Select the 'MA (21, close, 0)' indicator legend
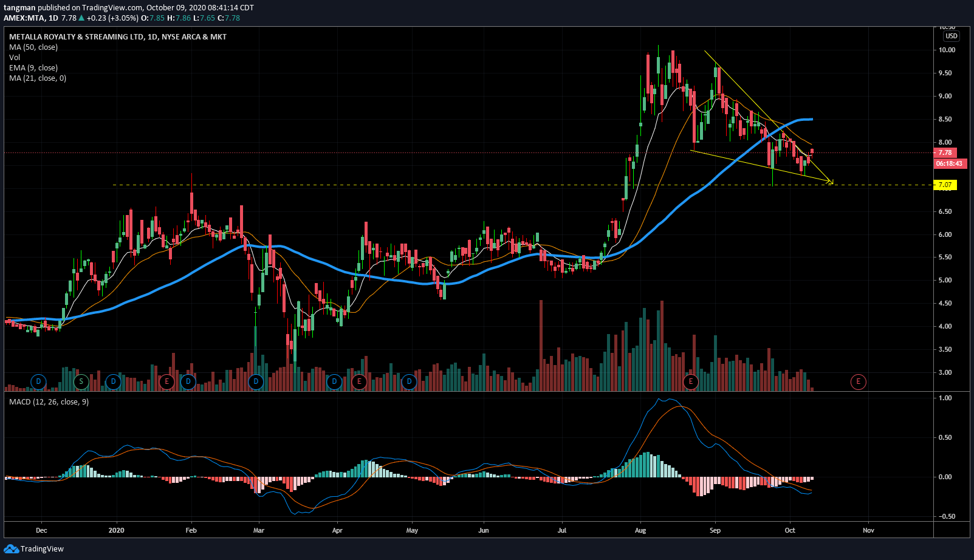Viewport: 974px width, 560px height. point(38,78)
